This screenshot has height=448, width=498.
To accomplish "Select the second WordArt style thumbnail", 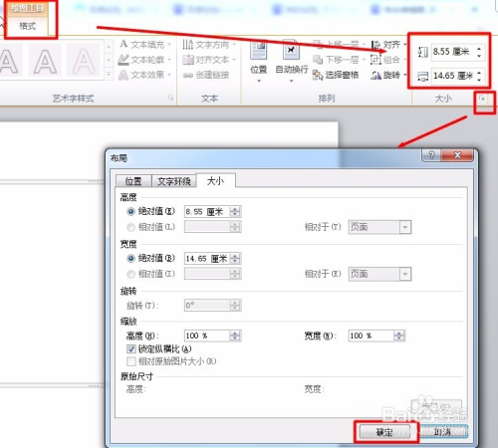I will [x=45, y=61].
